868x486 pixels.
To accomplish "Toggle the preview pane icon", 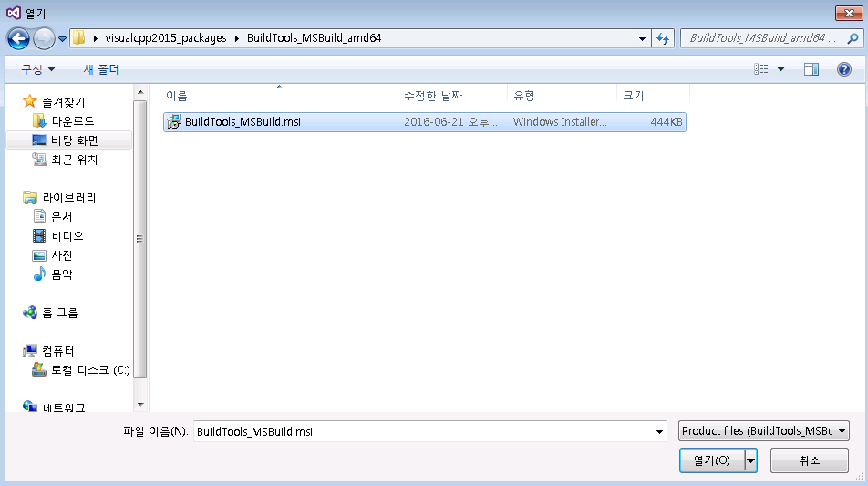I will click(x=811, y=69).
